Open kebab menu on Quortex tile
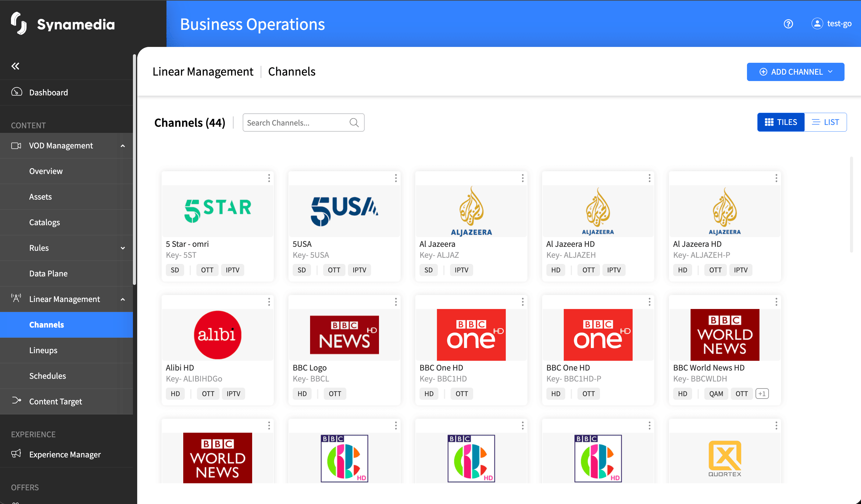The width and height of the screenshot is (861, 504). pos(776,425)
